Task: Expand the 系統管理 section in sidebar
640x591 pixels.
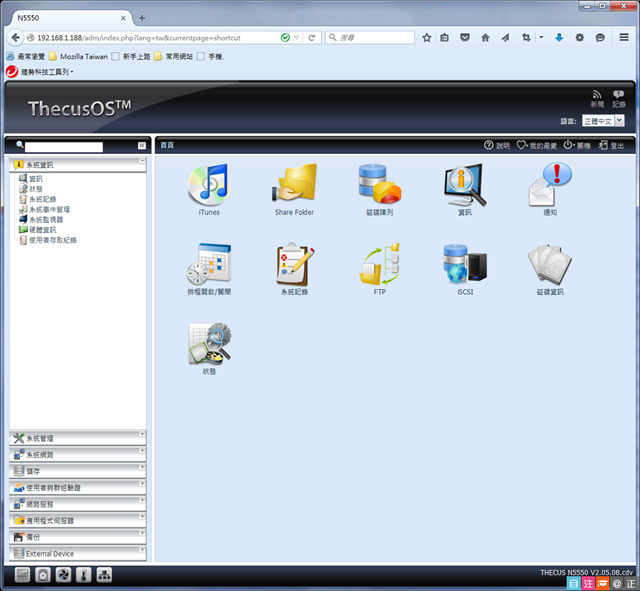Action: (x=78, y=438)
